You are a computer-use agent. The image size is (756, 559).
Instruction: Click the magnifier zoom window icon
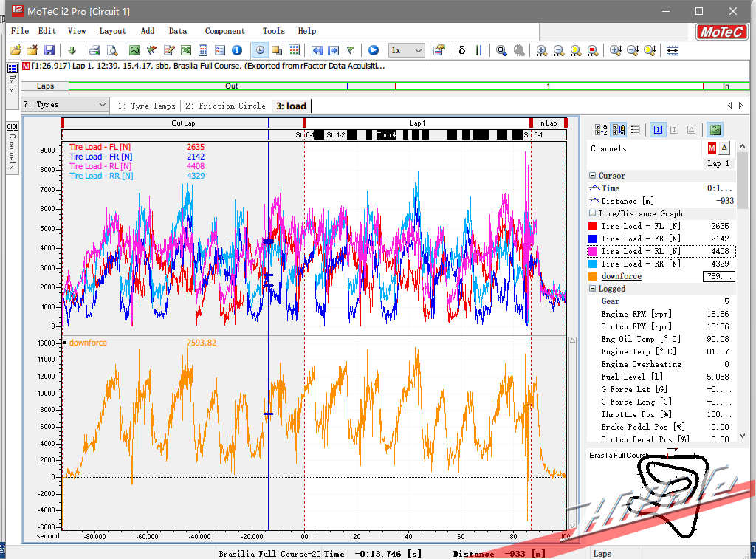501,50
